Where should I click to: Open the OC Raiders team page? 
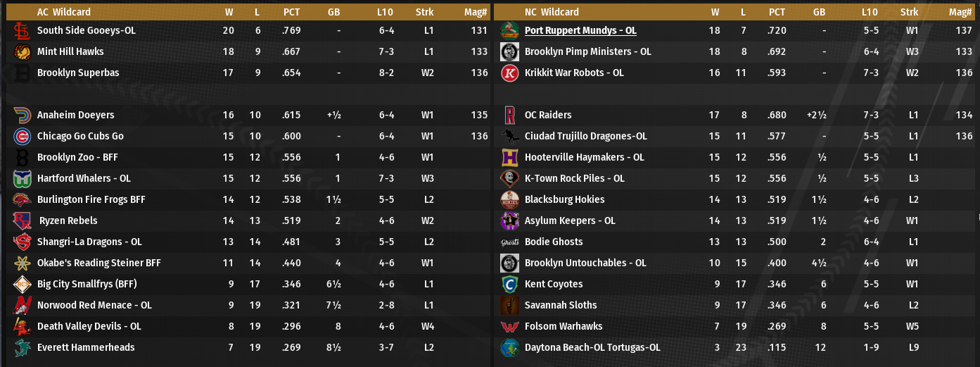[548, 115]
